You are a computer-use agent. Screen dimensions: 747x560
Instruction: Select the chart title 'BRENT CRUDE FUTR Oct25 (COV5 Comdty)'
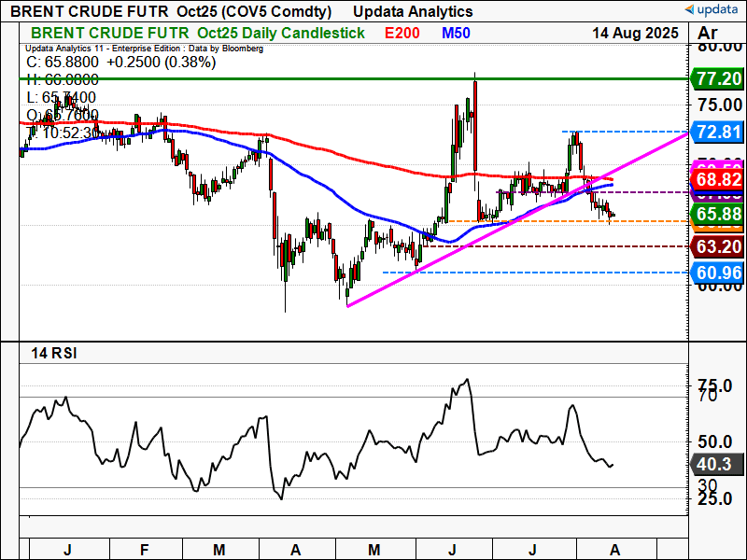171,11
